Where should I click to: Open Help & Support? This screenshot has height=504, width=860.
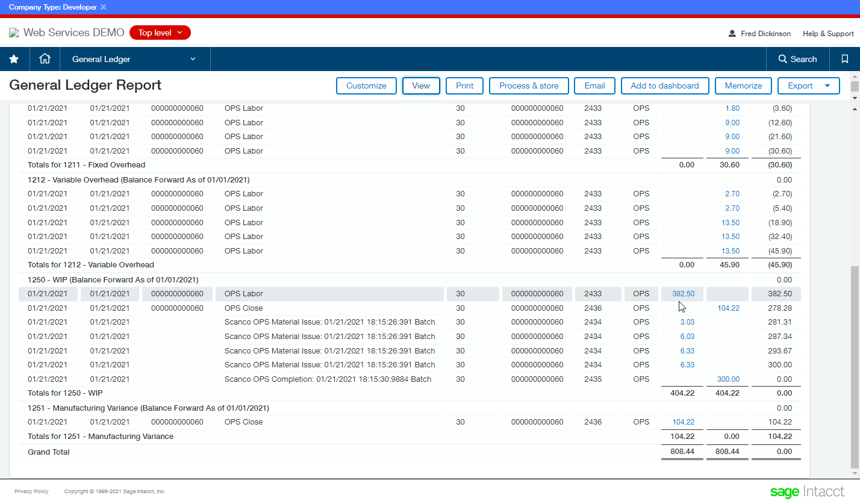click(x=828, y=34)
